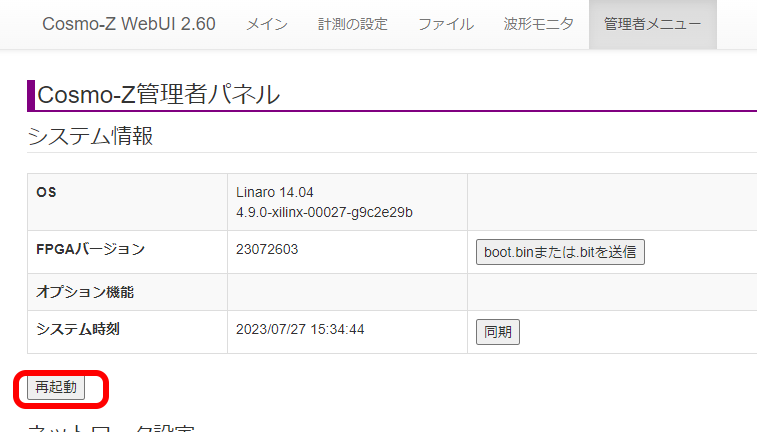The image size is (757, 432).
Task: Click the システム情報 section heading
Action: click(90, 136)
